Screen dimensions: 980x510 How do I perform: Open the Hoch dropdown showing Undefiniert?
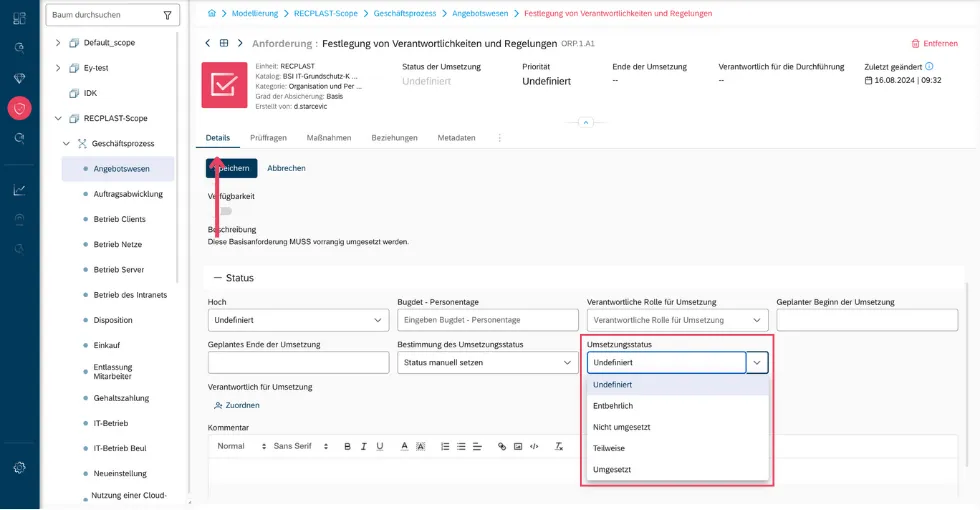pos(298,320)
